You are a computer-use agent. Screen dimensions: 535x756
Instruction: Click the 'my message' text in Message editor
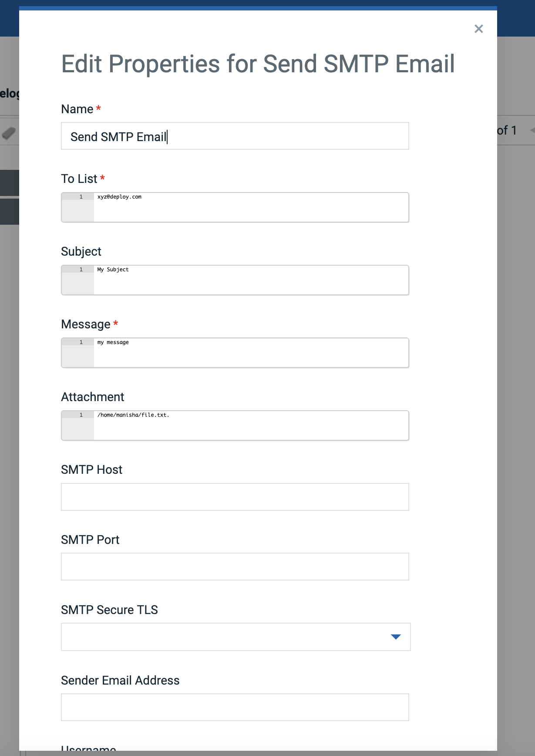coord(113,342)
